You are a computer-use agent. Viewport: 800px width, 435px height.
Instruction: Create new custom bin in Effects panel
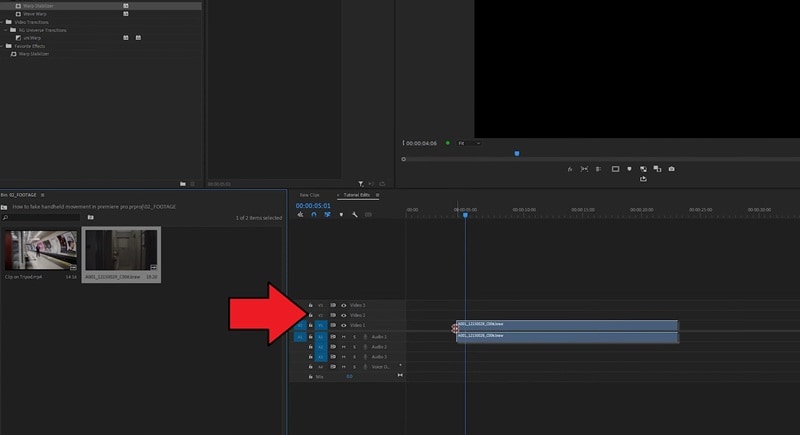point(183,184)
